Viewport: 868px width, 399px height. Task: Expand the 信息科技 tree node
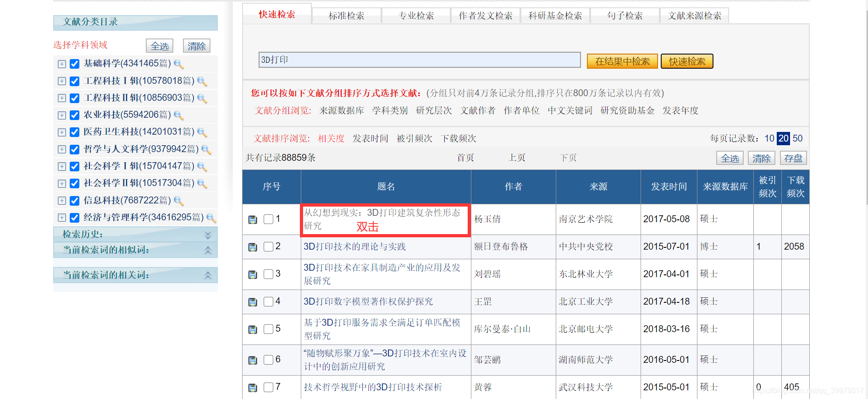[x=62, y=201]
